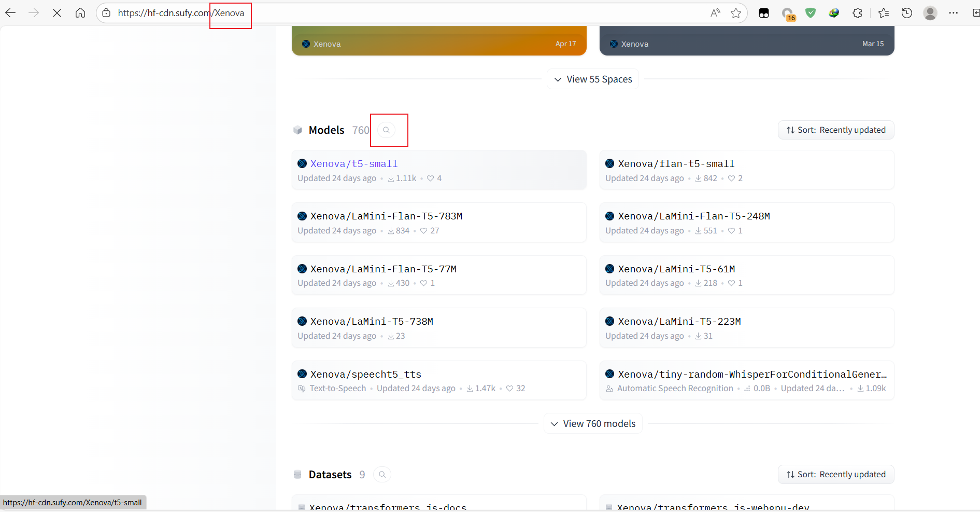Open Xenova/transformers.js-docs dataset

(x=439, y=503)
